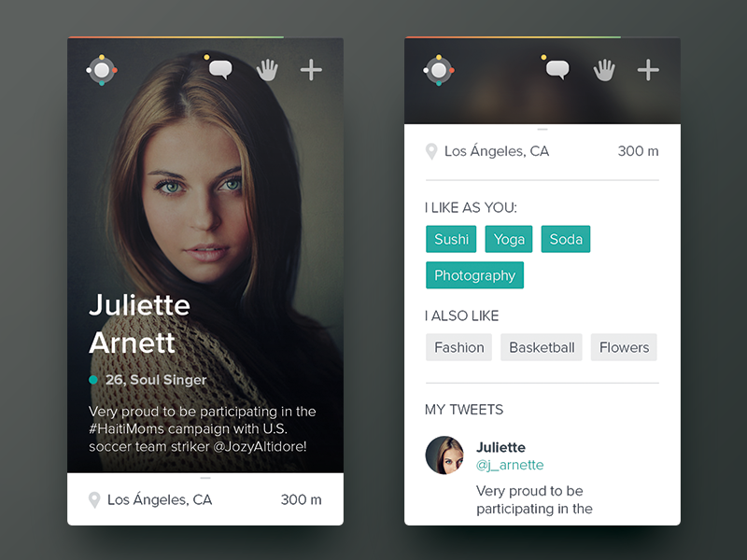Open the chat bubble icon on right card
747x560 pixels.
point(557,70)
